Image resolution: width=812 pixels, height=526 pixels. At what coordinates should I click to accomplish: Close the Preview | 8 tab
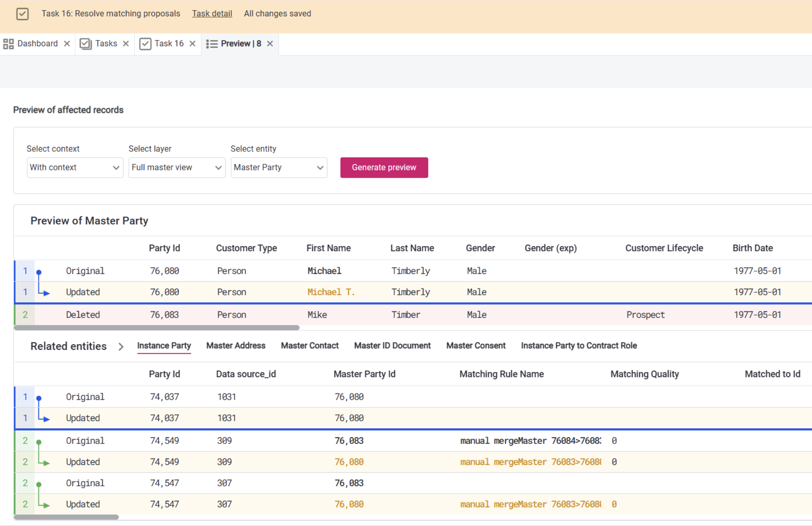tap(270, 44)
